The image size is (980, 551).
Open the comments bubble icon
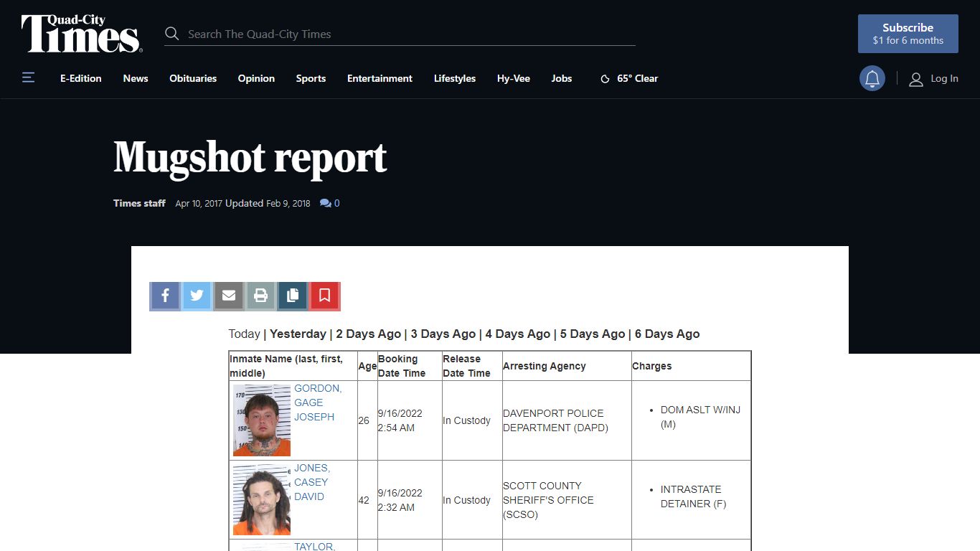(x=326, y=204)
